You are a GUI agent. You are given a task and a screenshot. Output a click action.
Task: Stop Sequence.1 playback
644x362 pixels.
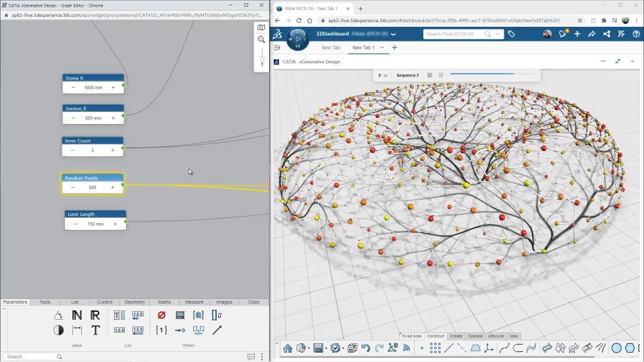coord(429,75)
